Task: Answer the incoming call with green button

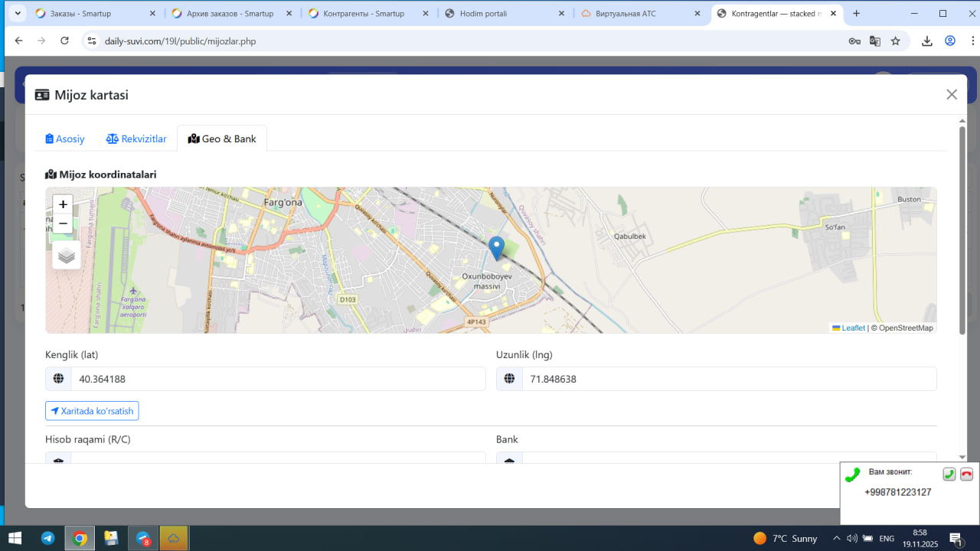Action: (949, 474)
